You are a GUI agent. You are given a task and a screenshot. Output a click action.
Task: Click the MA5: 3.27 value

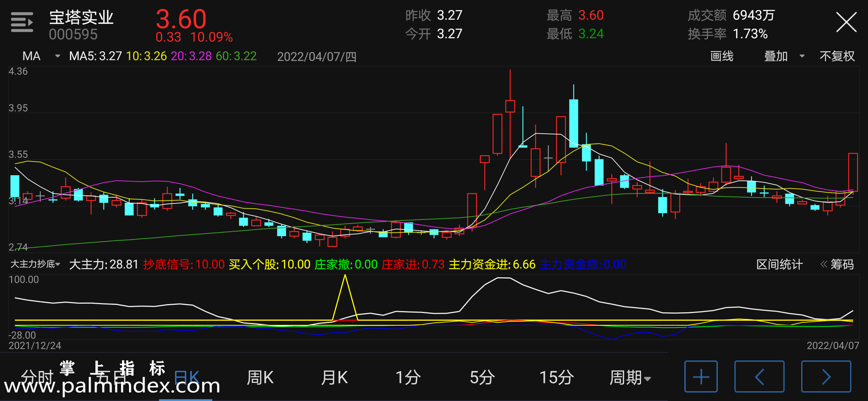click(95, 56)
